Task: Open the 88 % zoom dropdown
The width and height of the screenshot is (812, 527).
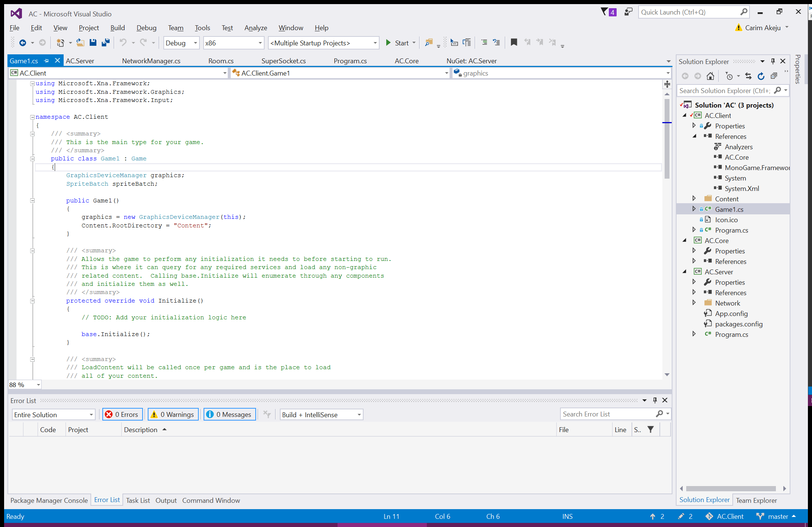Action: point(25,385)
